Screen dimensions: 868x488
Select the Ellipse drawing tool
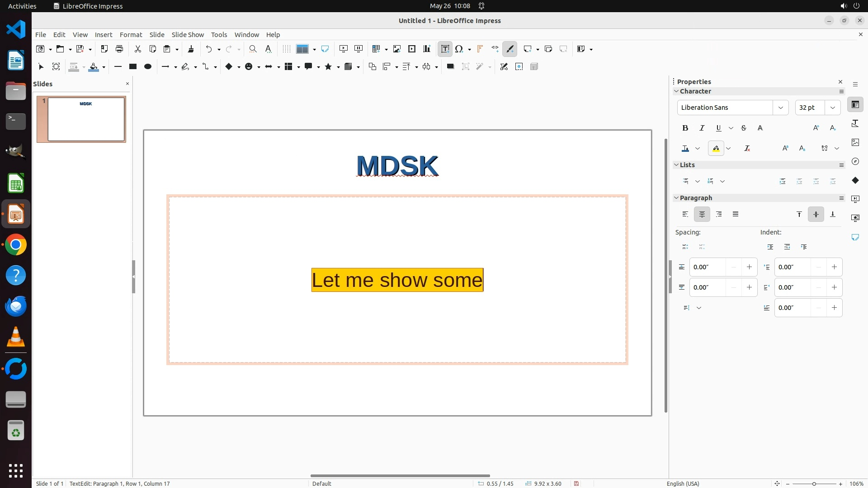click(x=147, y=67)
